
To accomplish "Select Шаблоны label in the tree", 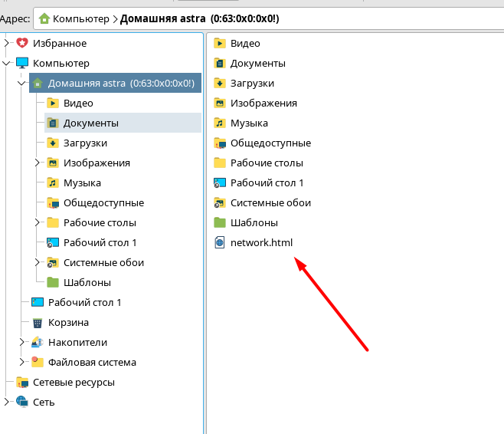I will [x=87, y=282].
